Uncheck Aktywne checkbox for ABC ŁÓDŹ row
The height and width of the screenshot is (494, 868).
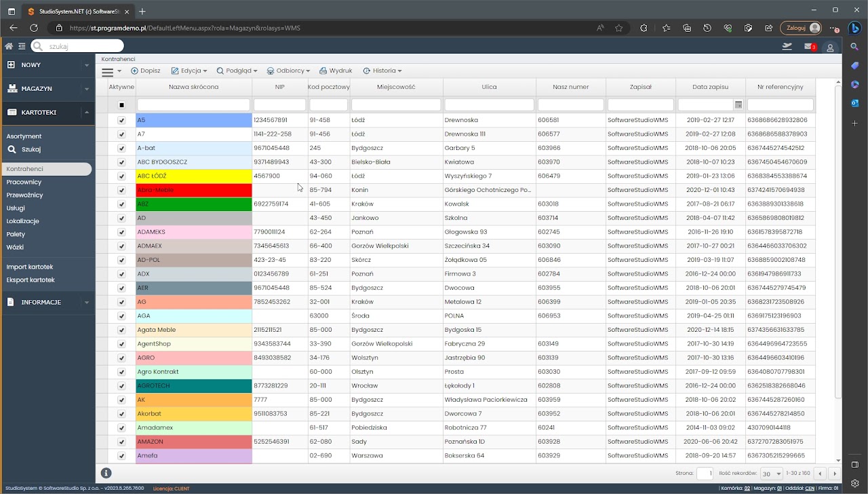point(121,176)
